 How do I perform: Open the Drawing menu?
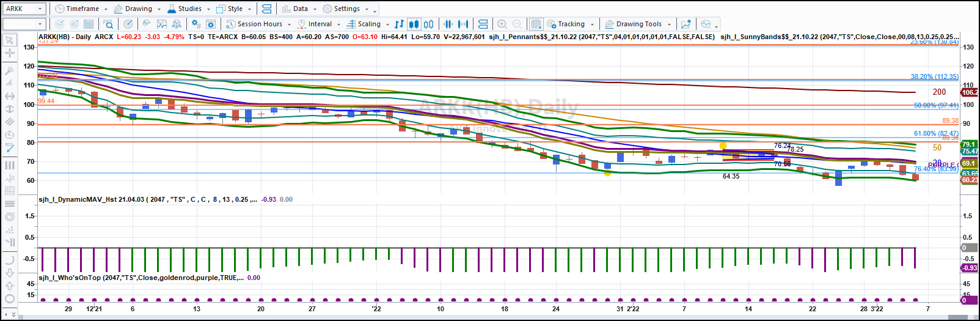pyautogui.click(x=137, y=9)
